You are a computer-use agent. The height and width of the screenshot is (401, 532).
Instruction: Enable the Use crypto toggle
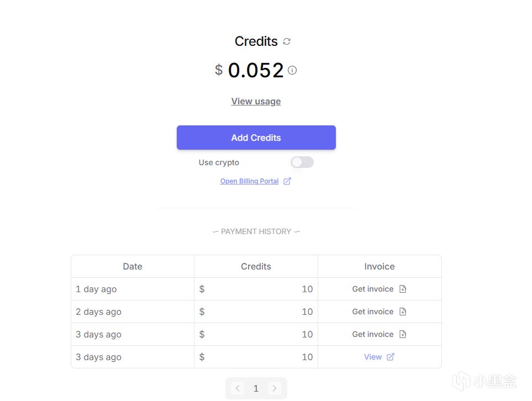click(x=302, y=162)
